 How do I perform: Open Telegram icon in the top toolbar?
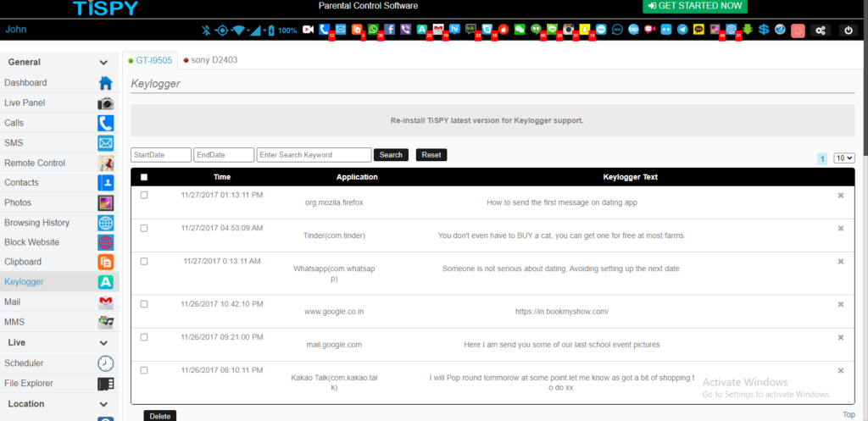click(x=682, y=30)
